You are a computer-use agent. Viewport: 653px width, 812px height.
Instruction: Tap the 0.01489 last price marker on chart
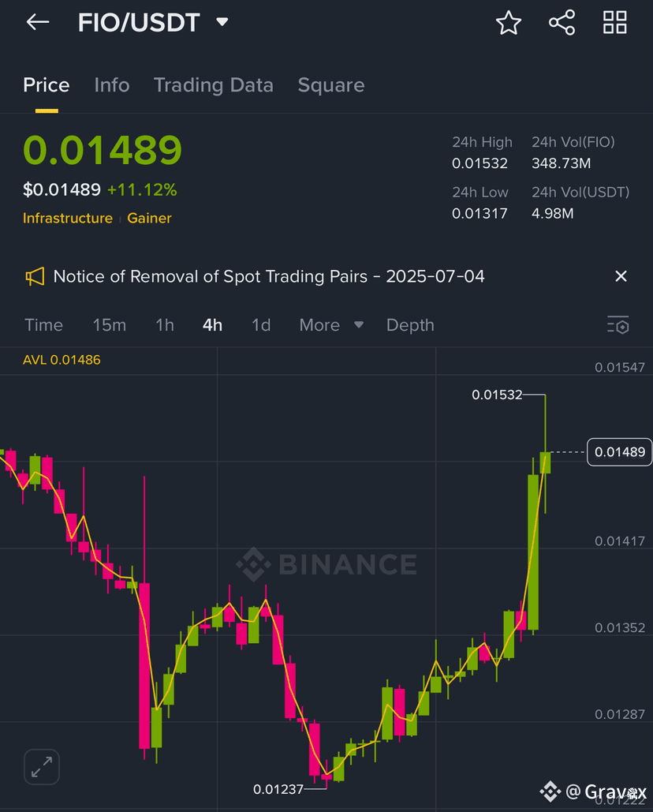[x=619, y=452]
